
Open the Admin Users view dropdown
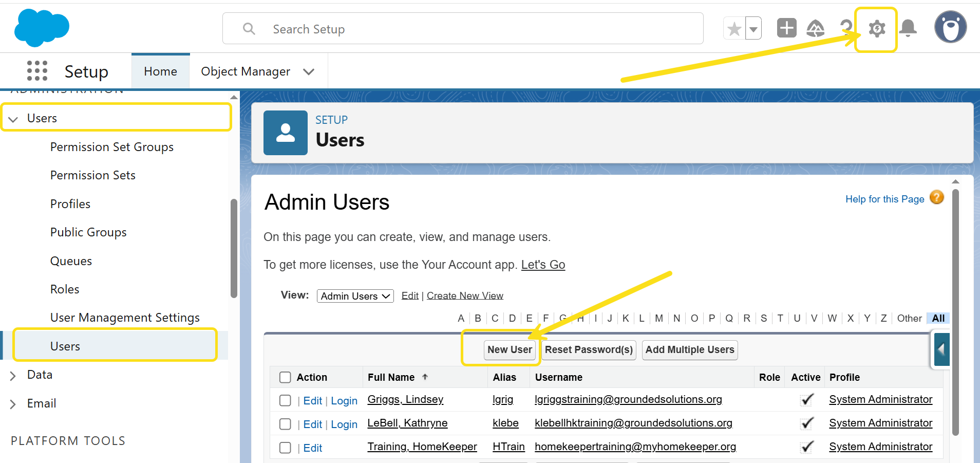click(x=355, y=296)
